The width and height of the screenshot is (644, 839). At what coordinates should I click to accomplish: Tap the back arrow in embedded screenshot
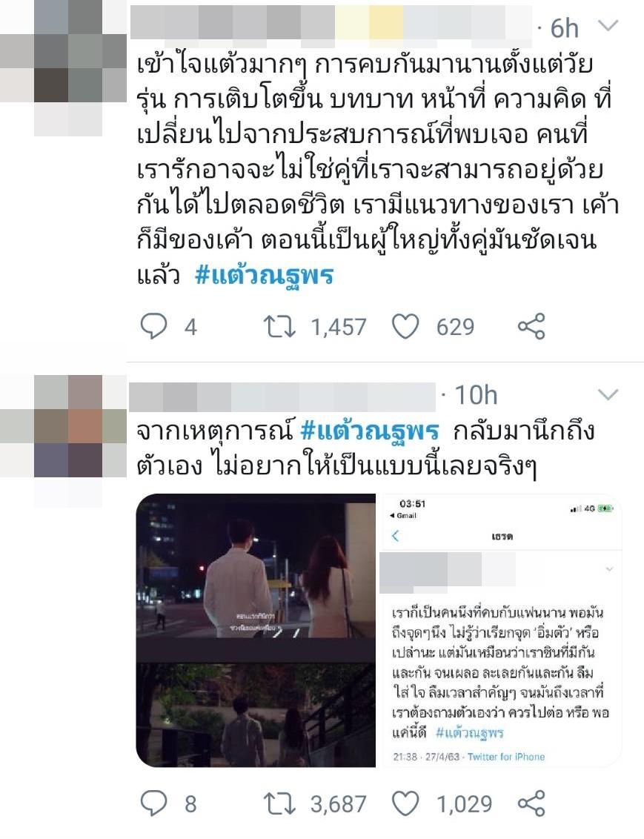[395, 536]
